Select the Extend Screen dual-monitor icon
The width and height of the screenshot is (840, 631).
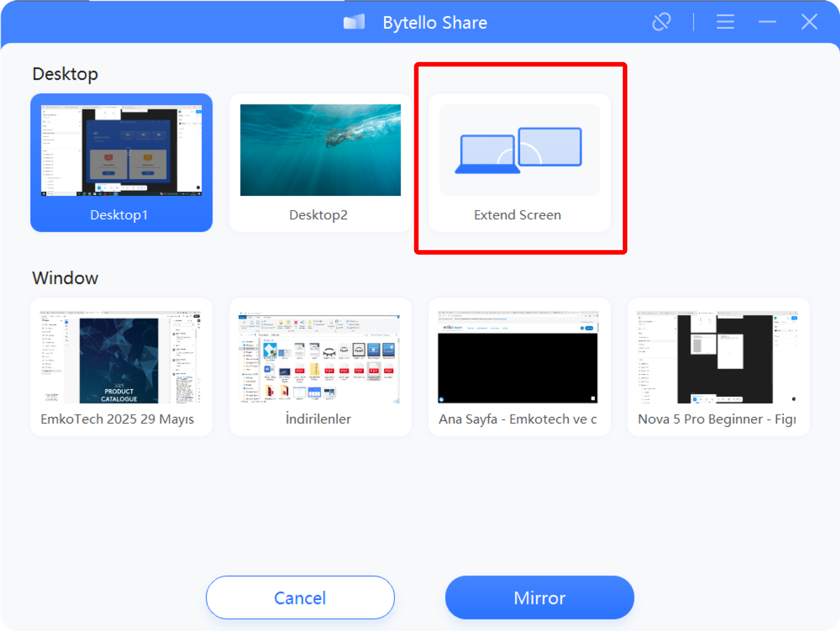click(519, 150)
